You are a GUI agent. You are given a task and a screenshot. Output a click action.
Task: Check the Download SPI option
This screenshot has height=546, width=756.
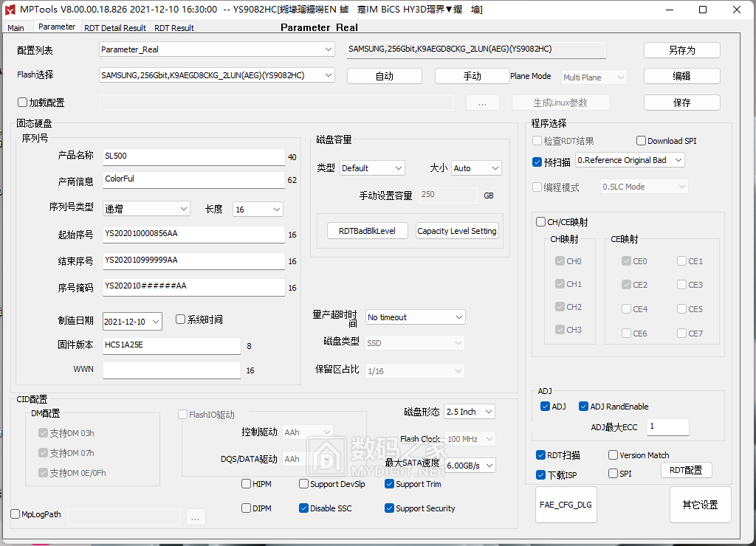pyautogui.click(x=641, y=141)
